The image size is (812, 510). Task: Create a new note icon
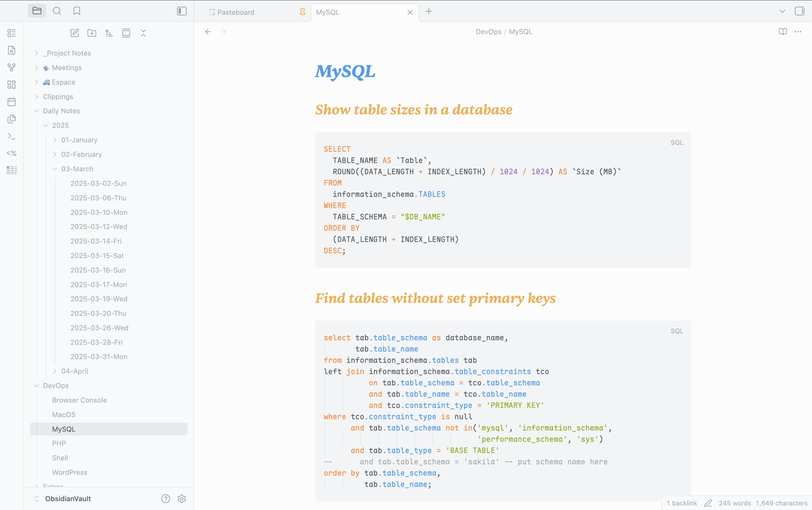tap(75, 33)
